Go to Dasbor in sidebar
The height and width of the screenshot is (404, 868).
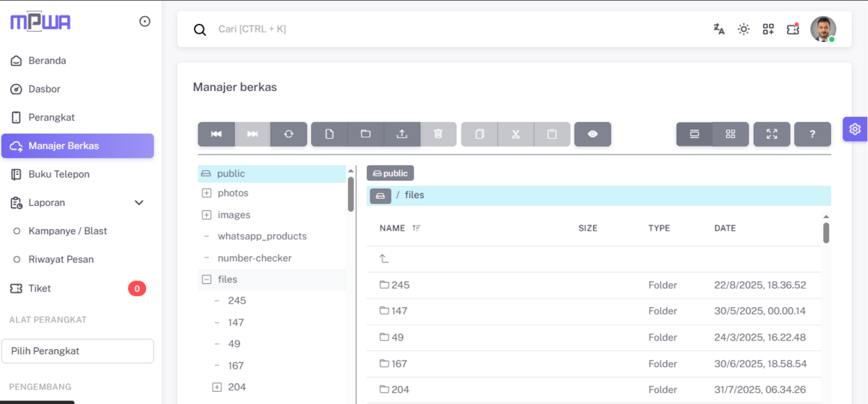(x=44, y=89)
